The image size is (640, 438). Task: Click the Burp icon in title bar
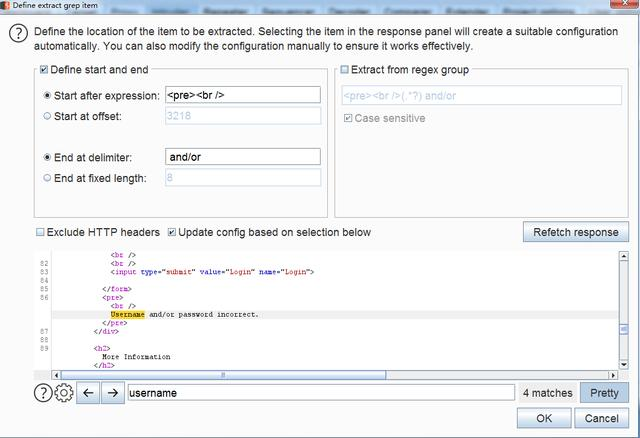click(5, 5)
